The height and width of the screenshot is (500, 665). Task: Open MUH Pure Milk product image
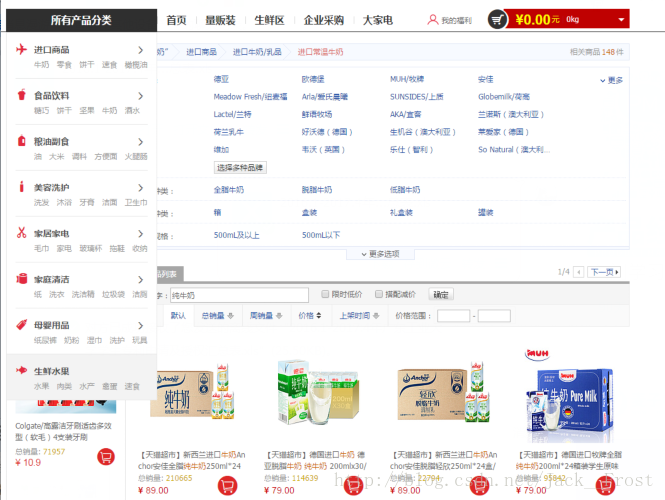point(570,397)
